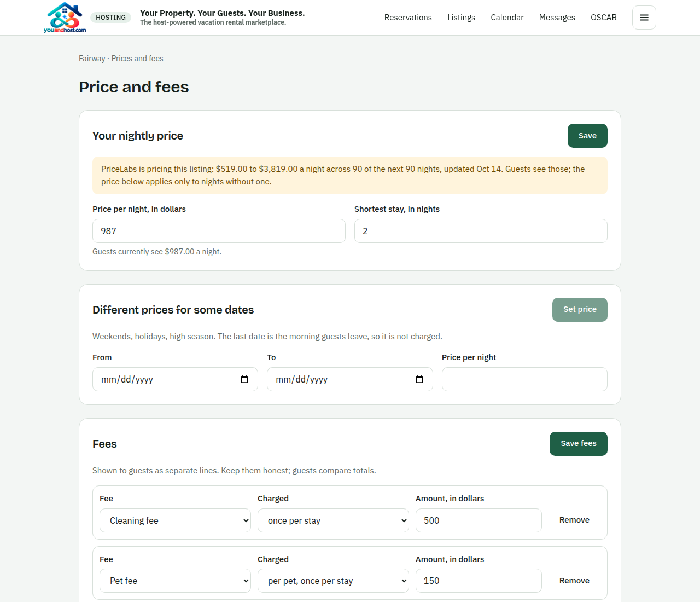Remove the Cleaning fee row

[x=574, y=520]
